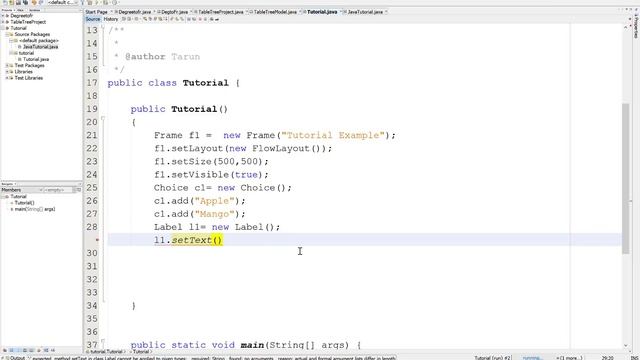The height and width of the screenshot is (360, 640).
Task: Click the first Navigator filter icon
Action: click(5, 350)
